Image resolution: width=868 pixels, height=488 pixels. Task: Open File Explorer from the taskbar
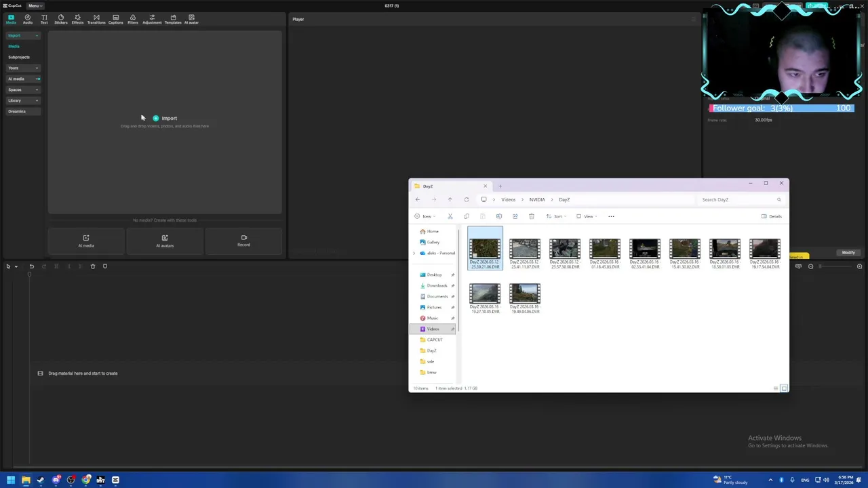point(26,480)
